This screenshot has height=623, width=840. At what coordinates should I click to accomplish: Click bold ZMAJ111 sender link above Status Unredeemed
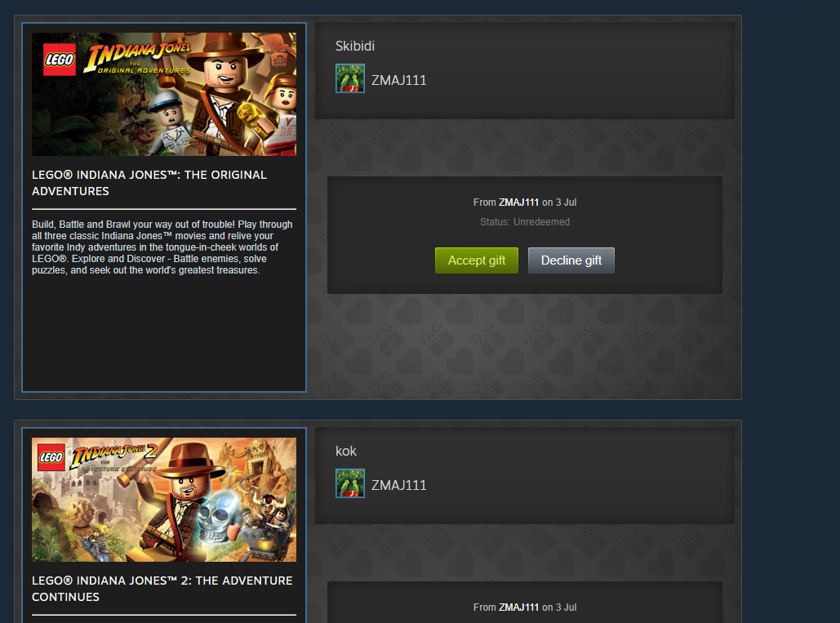click(518, 202)
